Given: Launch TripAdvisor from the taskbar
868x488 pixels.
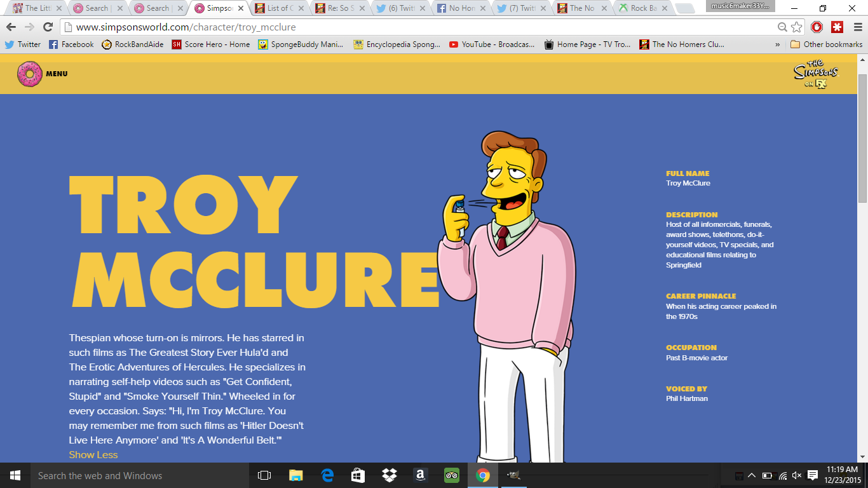Looking at the screenshot, I should pos(451,475).
